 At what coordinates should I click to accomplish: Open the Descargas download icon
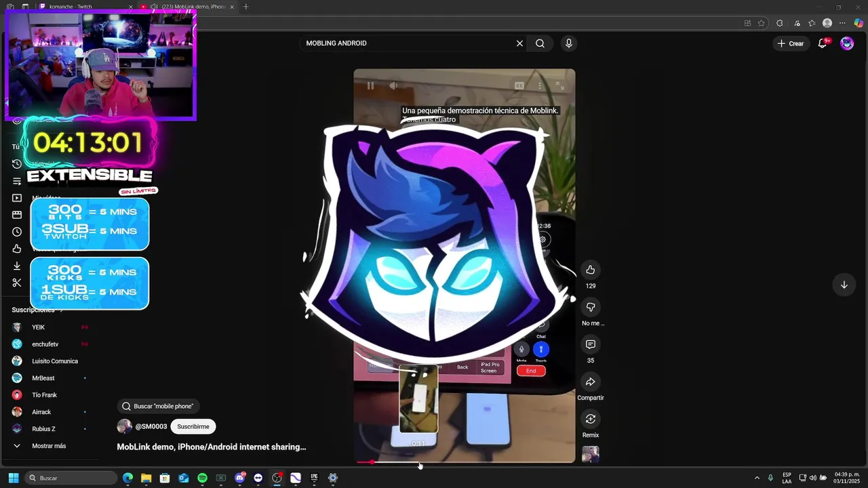(17, 266)
